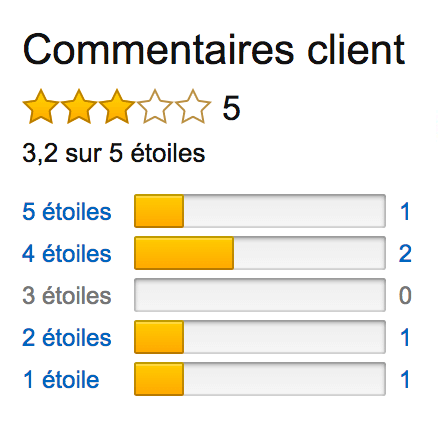Viewport: 438px width, 426px height.
Task: Filter reviews by 4 étoiles link
Action: pos(67,254)
